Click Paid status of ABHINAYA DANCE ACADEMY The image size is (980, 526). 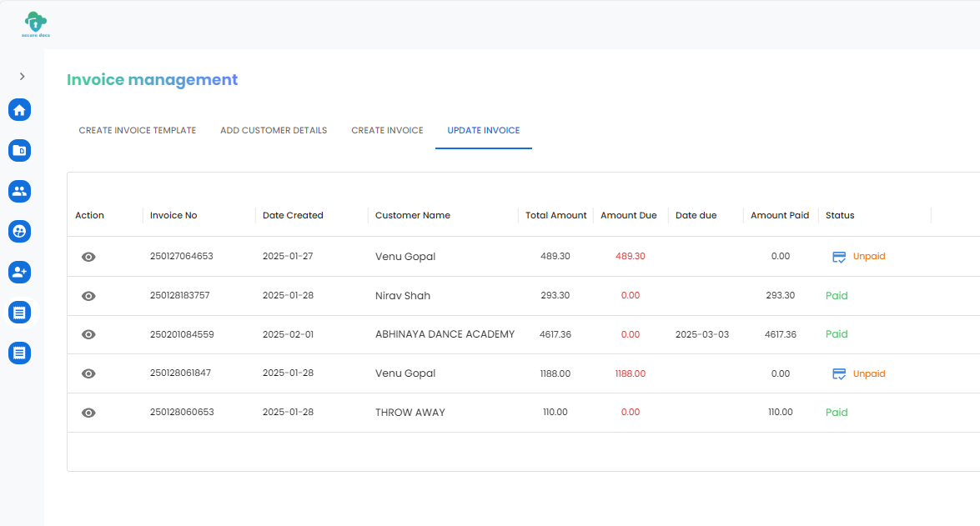tap(837, 334)
